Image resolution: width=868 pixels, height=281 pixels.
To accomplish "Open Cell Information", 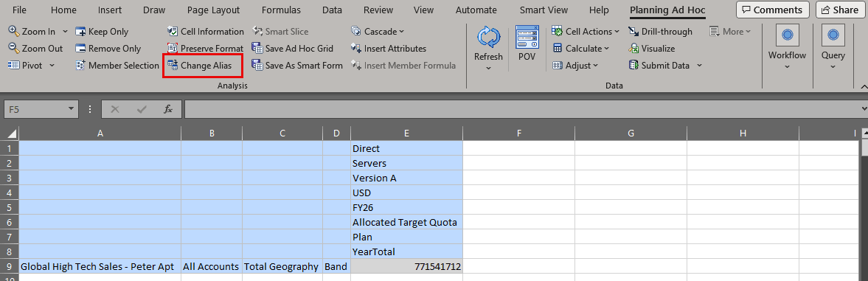I will (x=205, y=32).
